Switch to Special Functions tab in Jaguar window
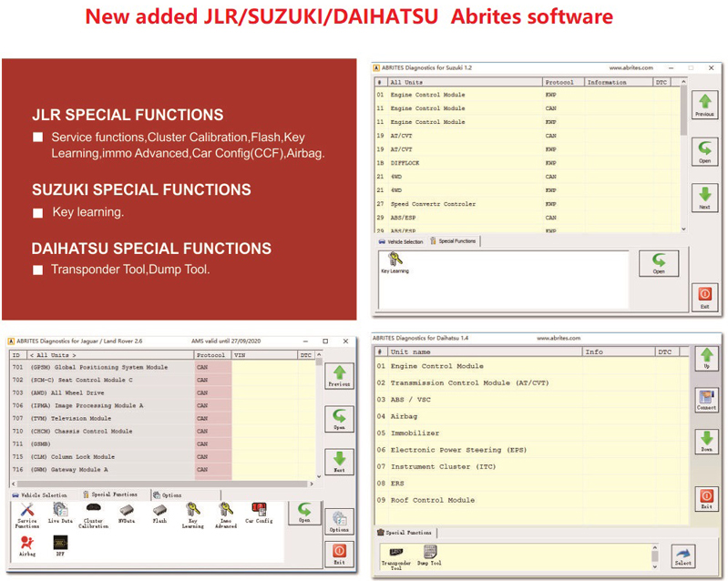728x581 pixels. (x=110, y=494)
